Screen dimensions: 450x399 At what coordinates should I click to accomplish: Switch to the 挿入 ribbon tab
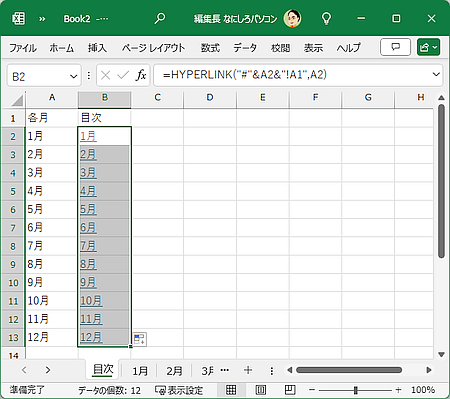[97, 48]
